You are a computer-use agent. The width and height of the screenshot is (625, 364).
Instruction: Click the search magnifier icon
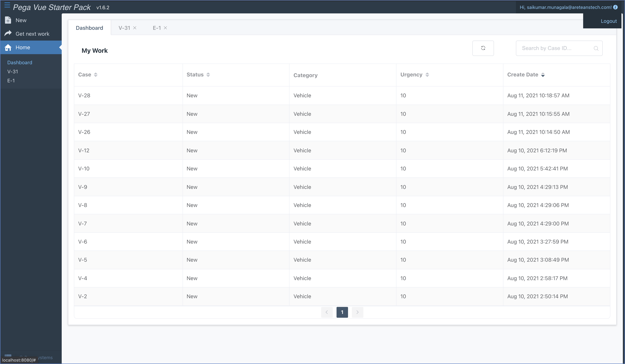[x=596, y=48]
